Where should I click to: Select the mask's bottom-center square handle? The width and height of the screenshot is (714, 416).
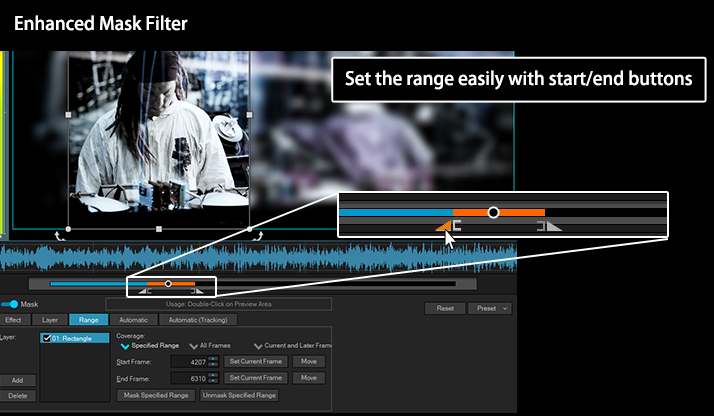tap(159, 229)
